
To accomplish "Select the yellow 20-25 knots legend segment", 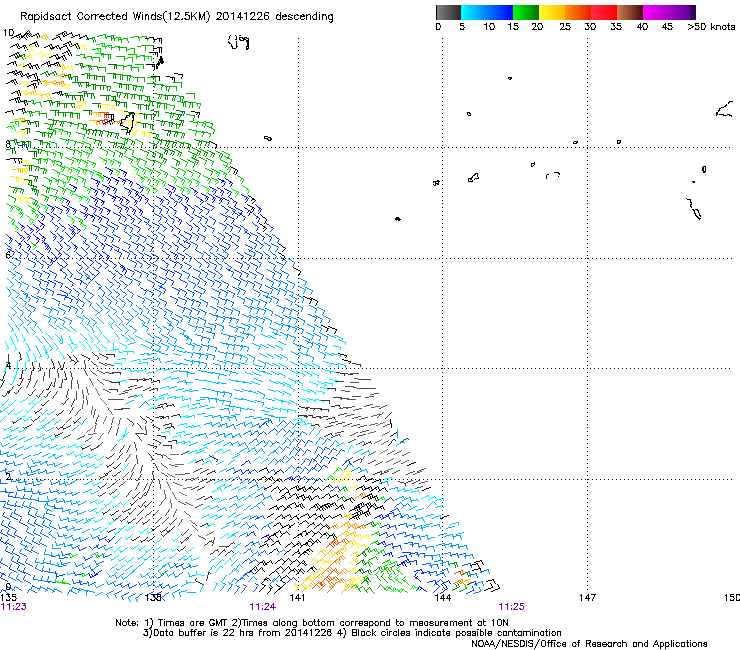I will coord(552,12).
